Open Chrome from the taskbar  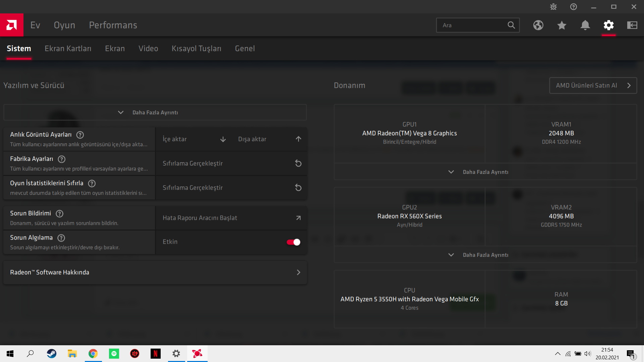(93, 354)
